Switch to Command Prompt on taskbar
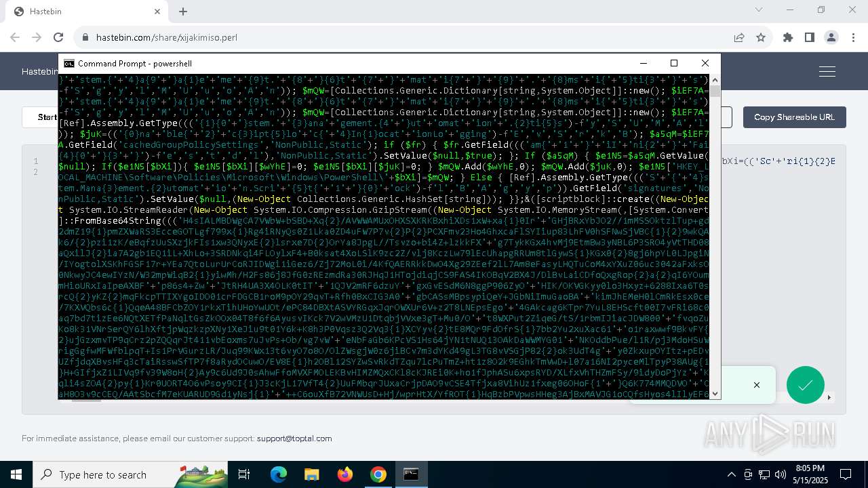Screen dimensions: 868x488 pos(411,474)
